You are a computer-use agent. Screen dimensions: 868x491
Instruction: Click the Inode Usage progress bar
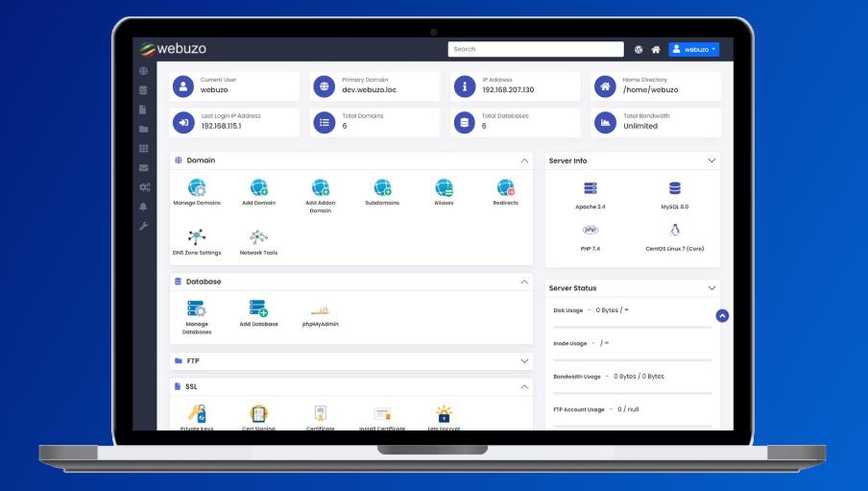click(632, 360)
